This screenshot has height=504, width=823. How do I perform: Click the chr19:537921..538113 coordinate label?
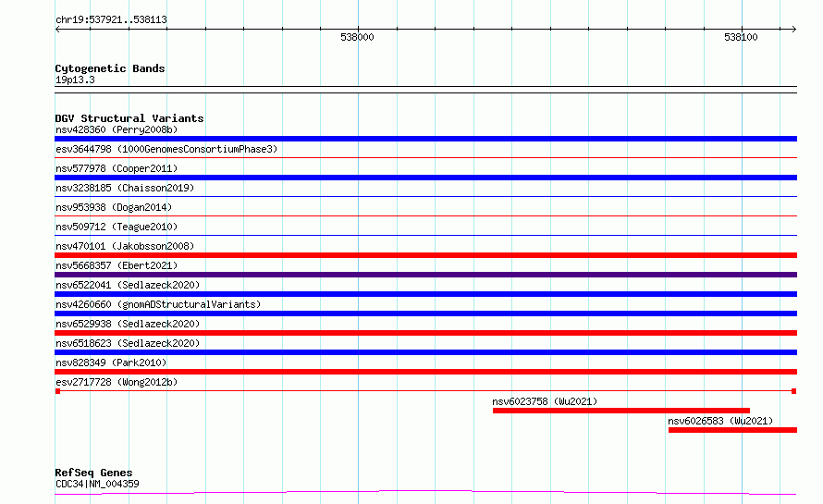[x=111, y=20]
